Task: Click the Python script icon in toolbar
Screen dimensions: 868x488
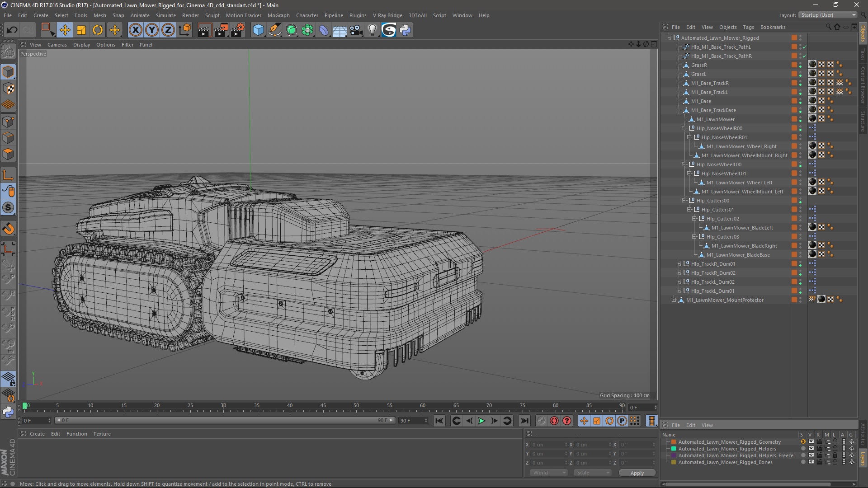Action: coord(406,30)
